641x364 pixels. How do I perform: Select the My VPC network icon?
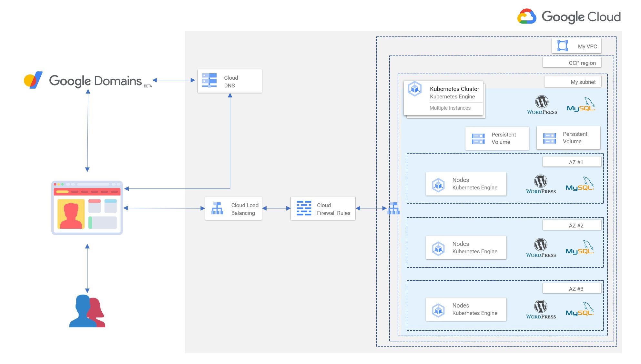pyautogui.click(x=563, y=46)
